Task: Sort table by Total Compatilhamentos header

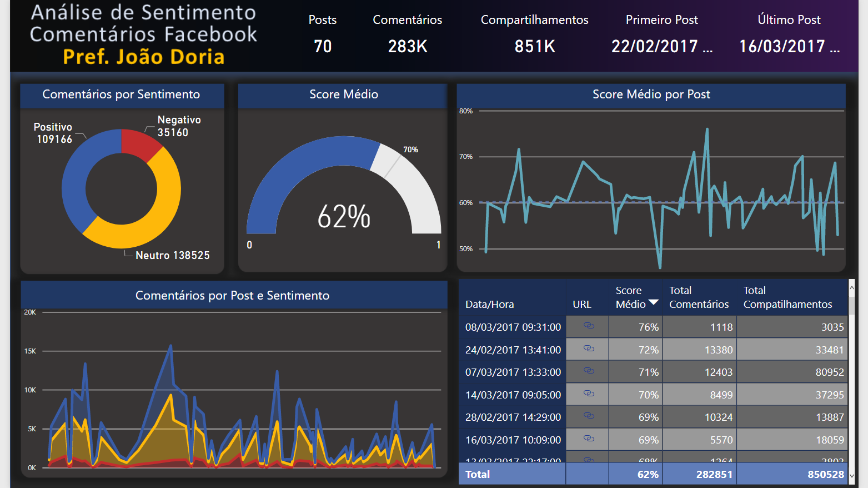Action: click(787, 297)
